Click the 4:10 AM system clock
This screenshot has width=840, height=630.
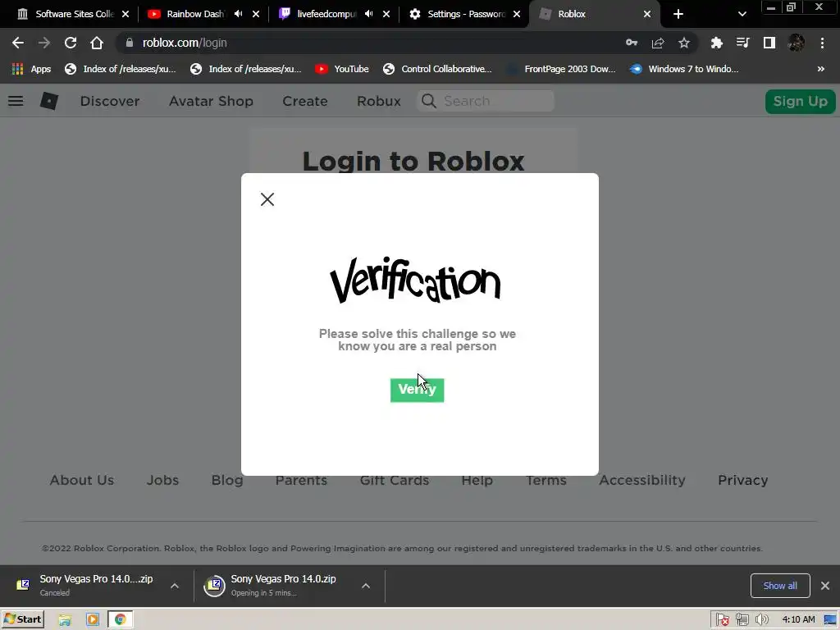(x=798, y=620)
